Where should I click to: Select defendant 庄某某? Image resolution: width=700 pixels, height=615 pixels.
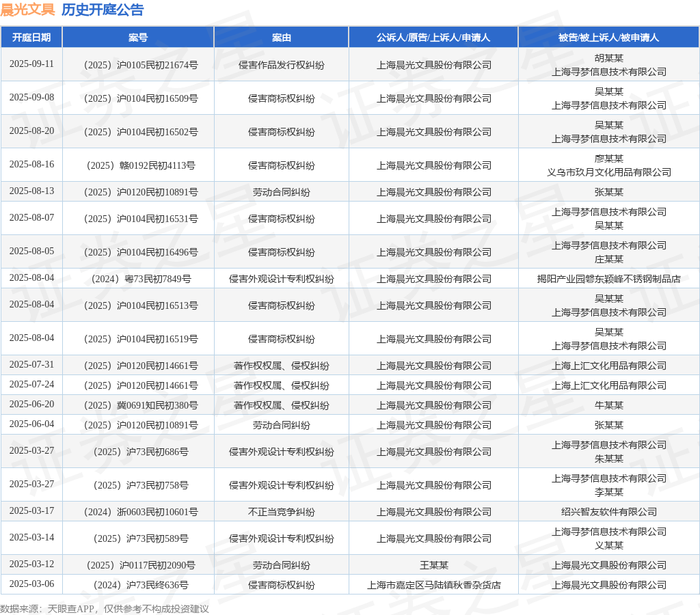[609, 259]
